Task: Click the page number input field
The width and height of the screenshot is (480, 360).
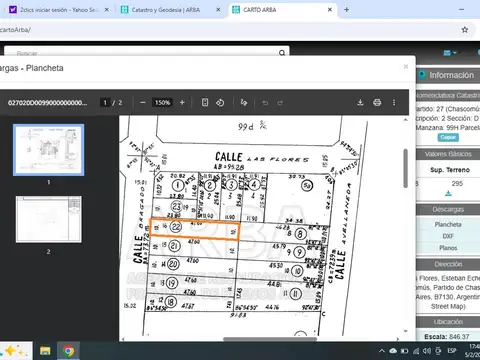Action: click(105, 103)
